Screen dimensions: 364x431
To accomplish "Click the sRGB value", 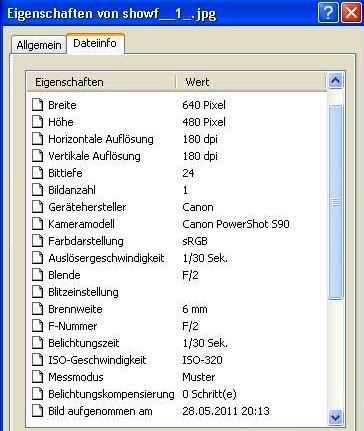I will [195, 241].
